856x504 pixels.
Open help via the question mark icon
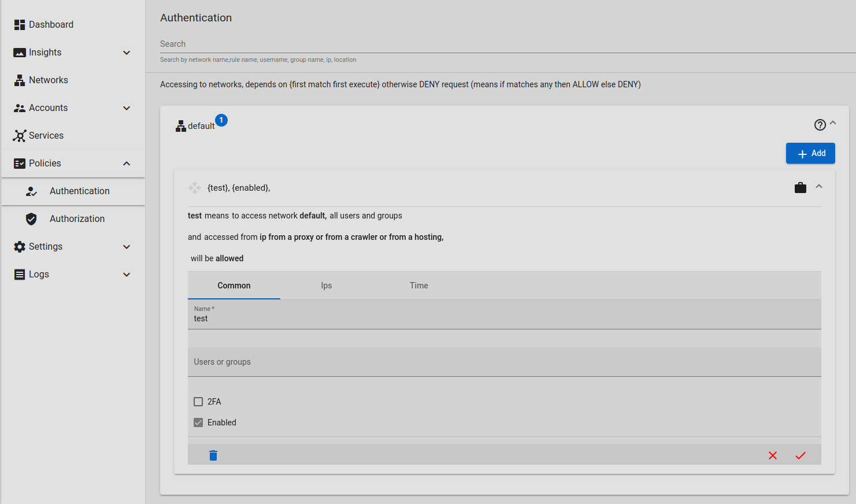tap(820, 125)
